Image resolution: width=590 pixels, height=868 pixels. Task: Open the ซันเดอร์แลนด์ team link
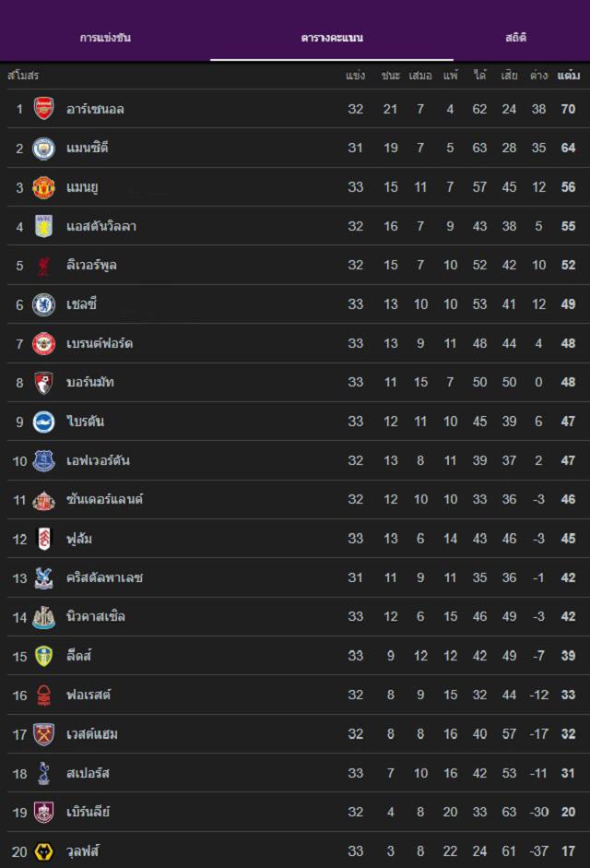point(104,499)
